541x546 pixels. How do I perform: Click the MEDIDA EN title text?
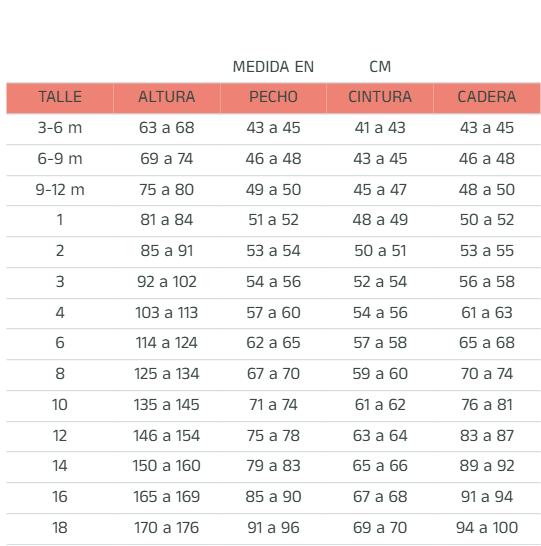point(273,67)
